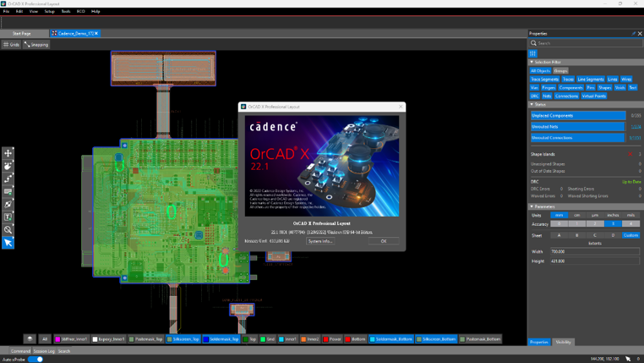644x363 pixels.
Task: Click the selection cursor icon in status bar
Action: tap(628, 359)
